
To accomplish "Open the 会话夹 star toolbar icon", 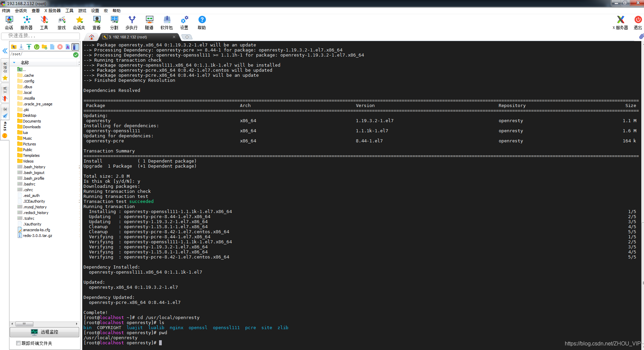I will pyautogui.click(x=79, y=23).
